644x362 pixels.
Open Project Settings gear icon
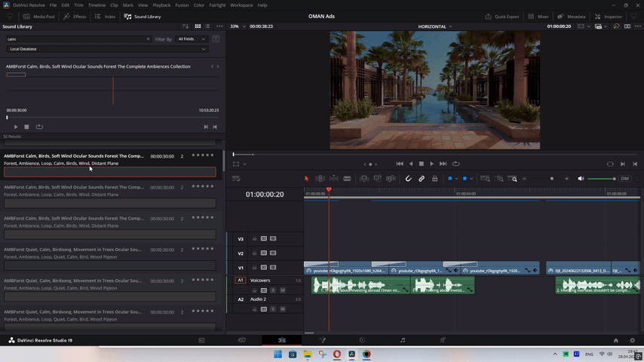[633, 340]
